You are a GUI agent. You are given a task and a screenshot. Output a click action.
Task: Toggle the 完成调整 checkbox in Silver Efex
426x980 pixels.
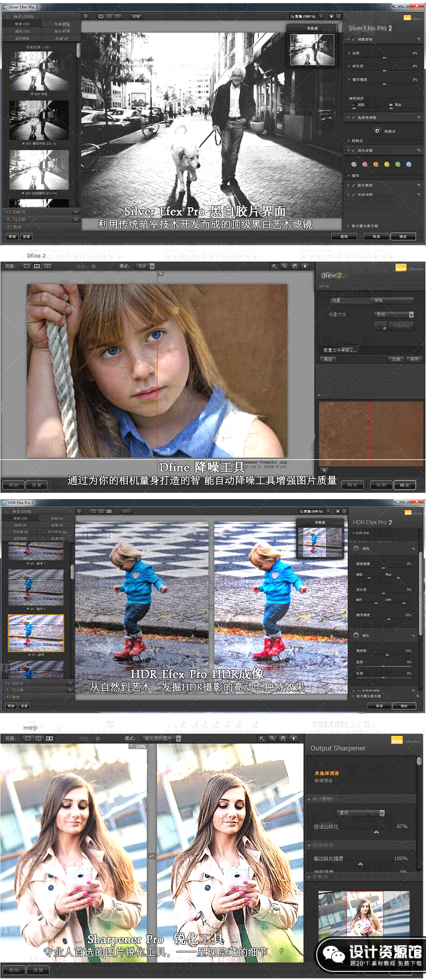point(353,195)
